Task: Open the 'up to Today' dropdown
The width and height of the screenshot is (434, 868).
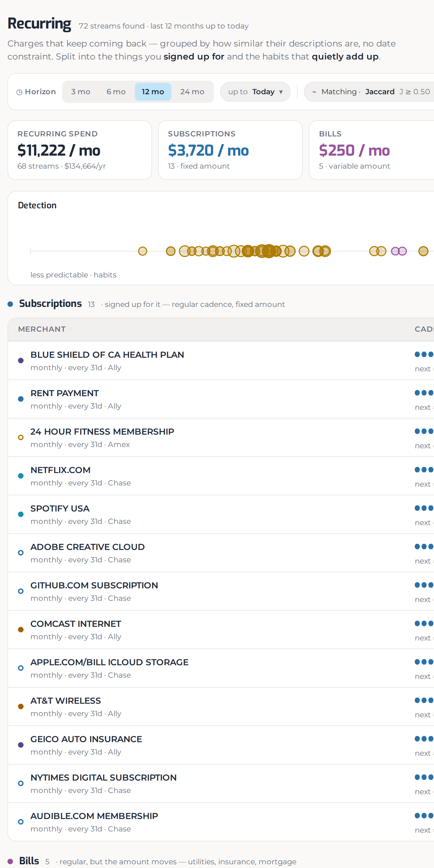Action: pos(255,92)
